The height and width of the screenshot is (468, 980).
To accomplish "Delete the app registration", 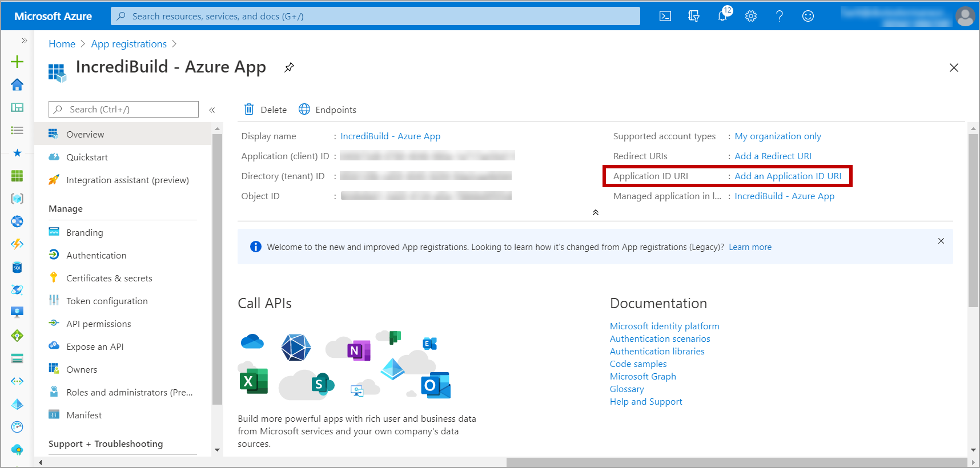I will [x=266, y=110].
